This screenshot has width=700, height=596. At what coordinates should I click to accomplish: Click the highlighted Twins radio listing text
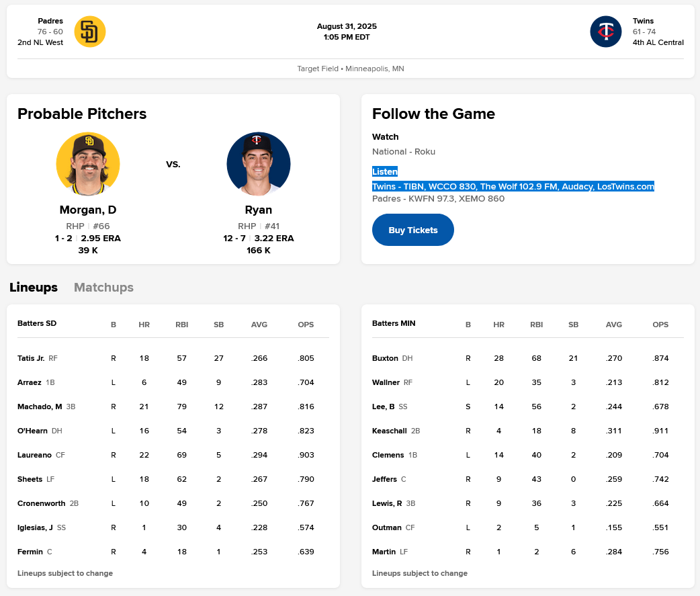tap(513, 186)
